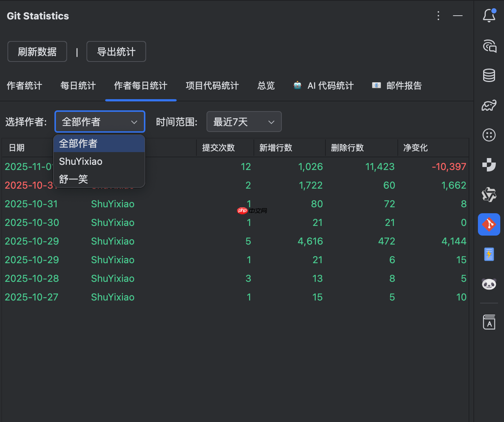Open the Database tool window icon

(x=489, y=75)
